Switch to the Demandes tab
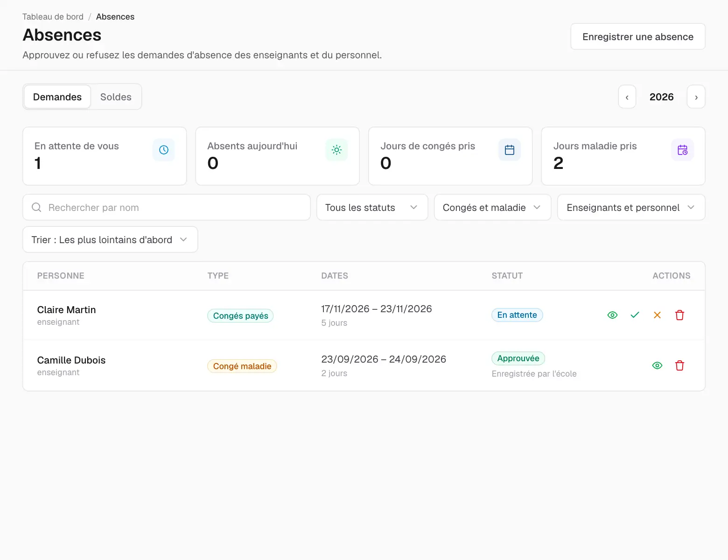The width and height of the screenshot is (728, 560). [x=57, y=97]
